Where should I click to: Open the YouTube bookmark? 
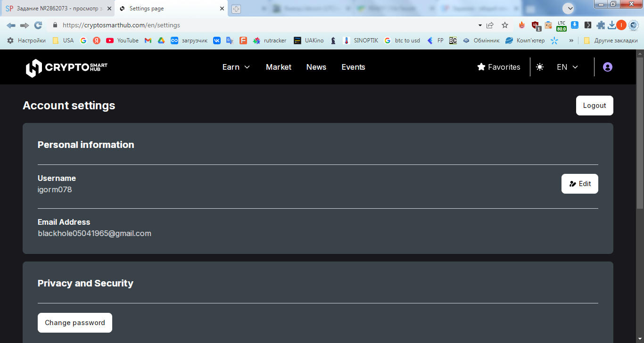click(122, 41)
